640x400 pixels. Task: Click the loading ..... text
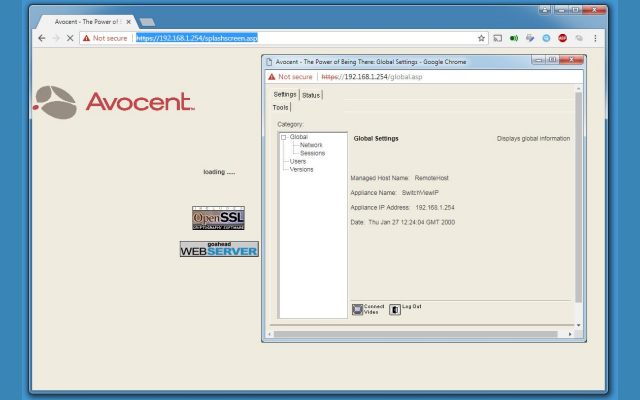(219, 172)
